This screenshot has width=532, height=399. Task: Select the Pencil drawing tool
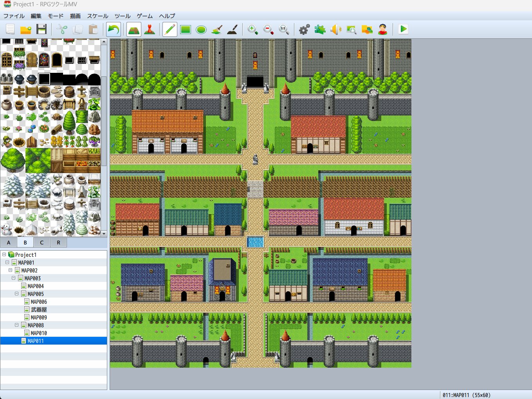(170, 29)
